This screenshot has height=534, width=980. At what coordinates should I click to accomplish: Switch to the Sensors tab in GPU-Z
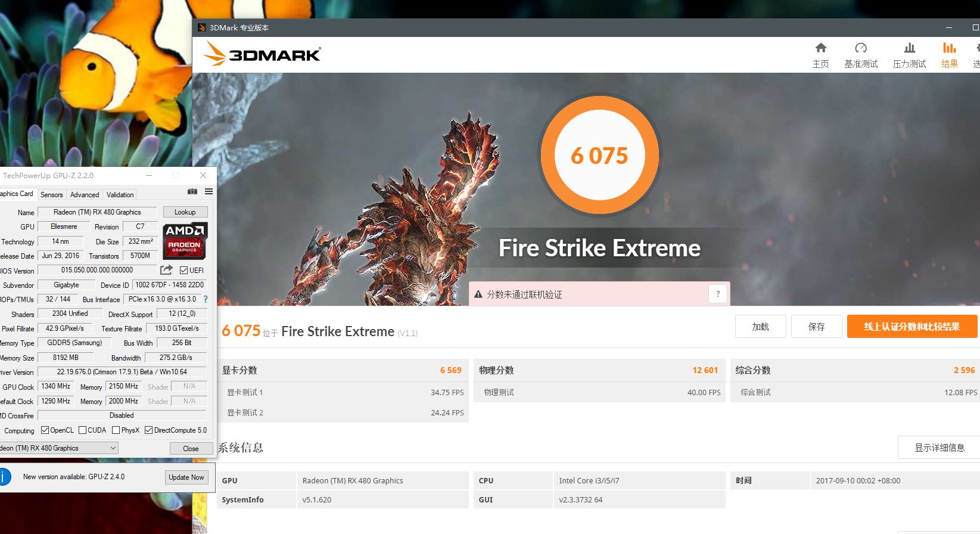pyautogui.click(x=51, y=195)
